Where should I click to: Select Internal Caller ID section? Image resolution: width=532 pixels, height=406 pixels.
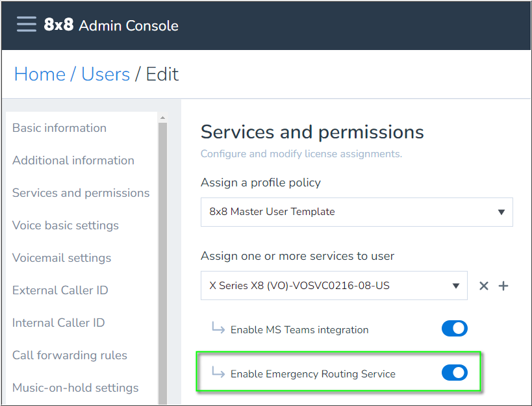58,323
